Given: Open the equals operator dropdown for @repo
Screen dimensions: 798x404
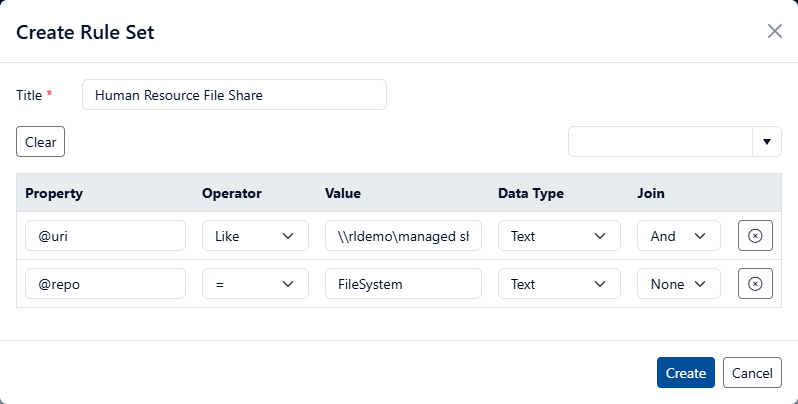Looking at the screenshot, I should [x=254, y=284].
